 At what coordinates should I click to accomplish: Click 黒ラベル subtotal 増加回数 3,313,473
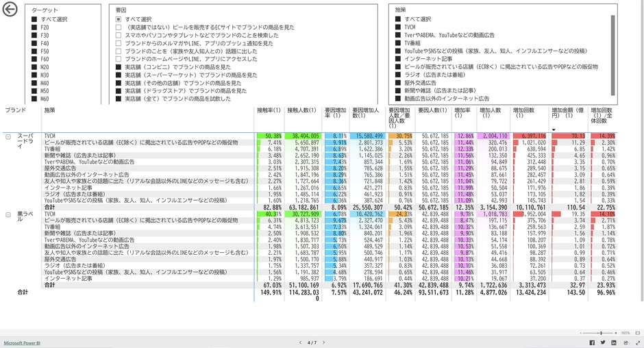click(532, 285)
